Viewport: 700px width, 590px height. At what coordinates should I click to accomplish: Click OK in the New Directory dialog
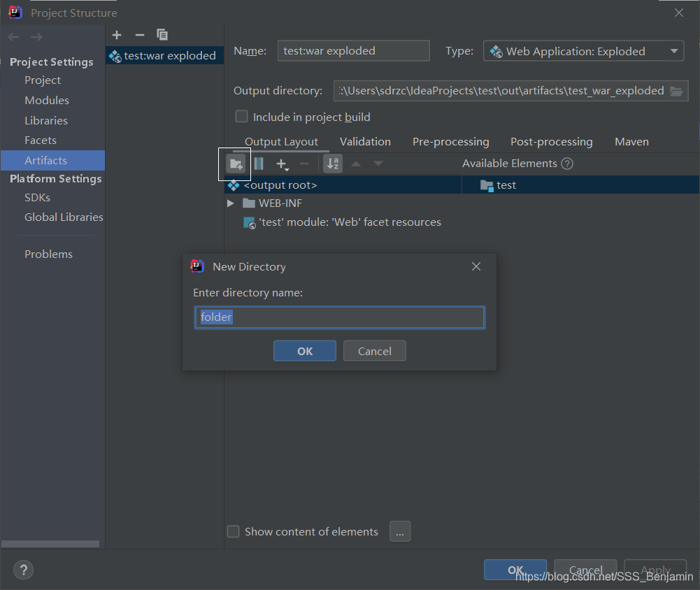coord(305,351)
